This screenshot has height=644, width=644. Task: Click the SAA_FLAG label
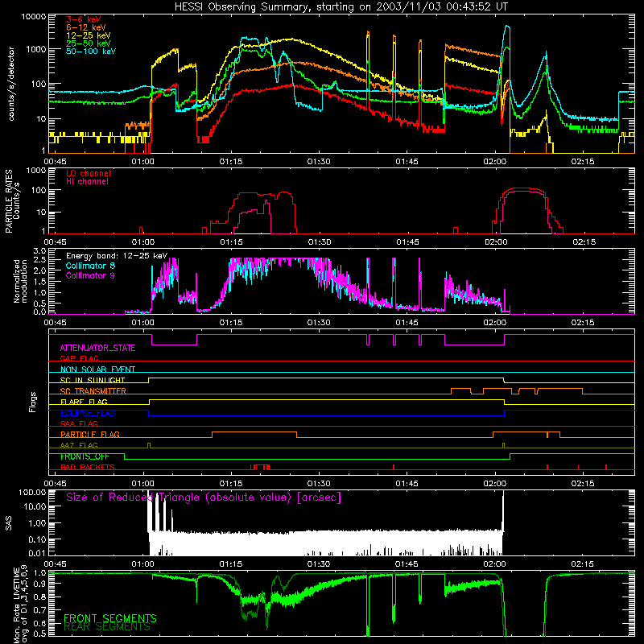tap(79, 423)
